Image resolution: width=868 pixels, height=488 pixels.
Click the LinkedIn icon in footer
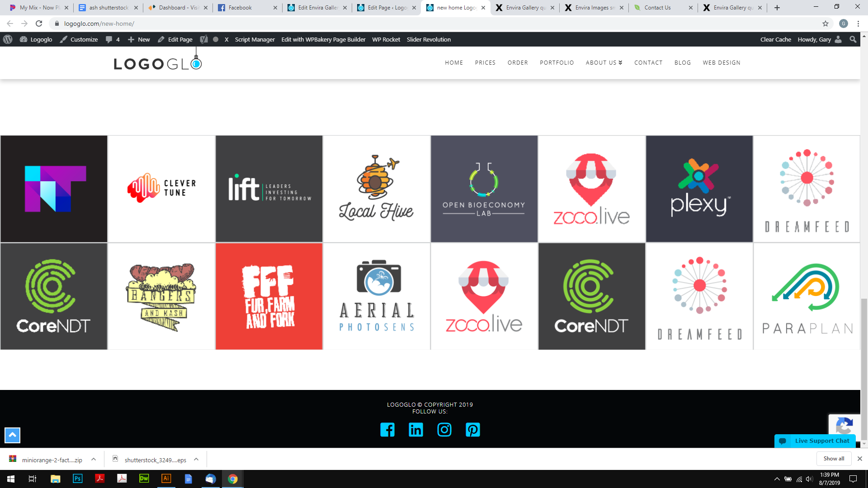pyautogui.click(x=416, y=430)
